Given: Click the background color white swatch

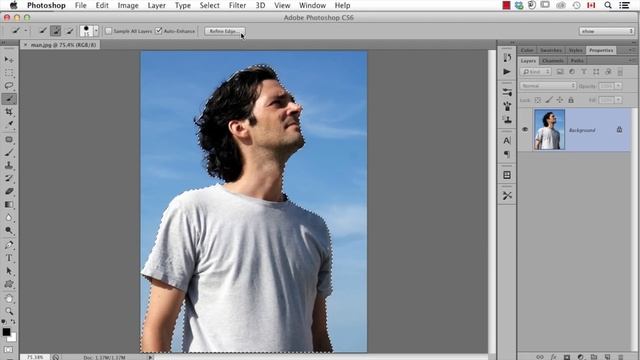Looking at the screenshot, I should click(12, 338).
